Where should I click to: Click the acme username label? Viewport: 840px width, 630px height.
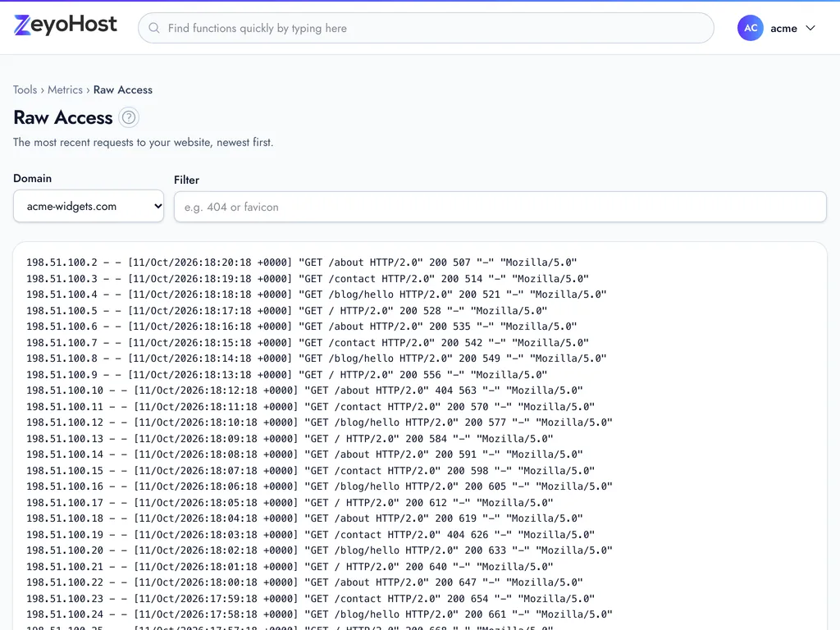point(783,29)
